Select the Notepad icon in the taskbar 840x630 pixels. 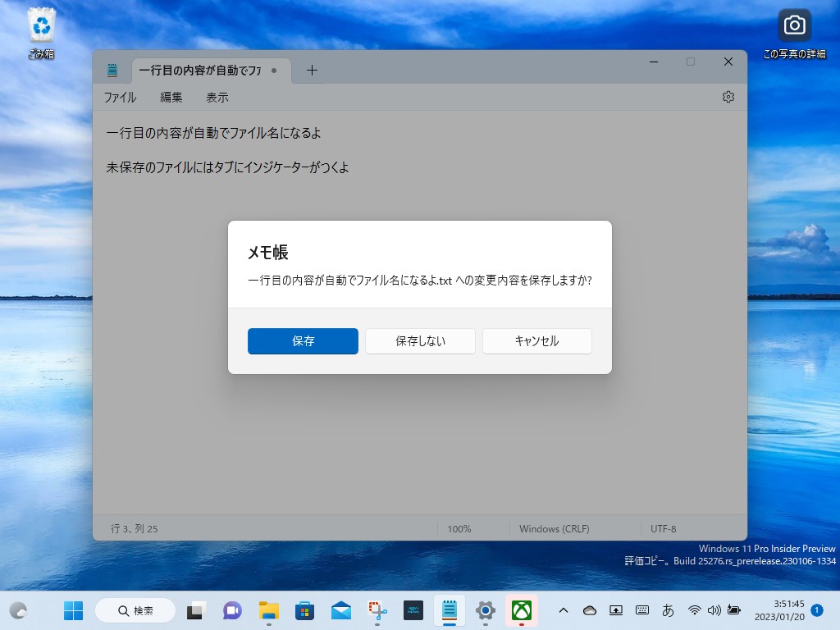point(450,610)
